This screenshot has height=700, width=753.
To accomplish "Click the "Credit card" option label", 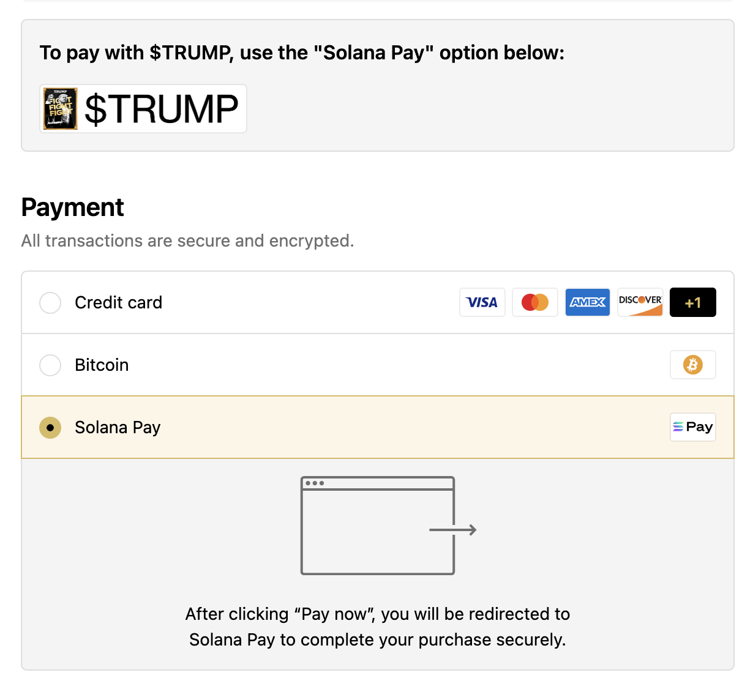I will tap(118, 303).
